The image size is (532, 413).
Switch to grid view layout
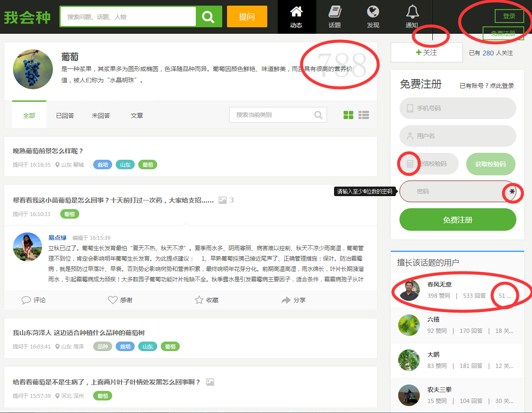point(348,115)
